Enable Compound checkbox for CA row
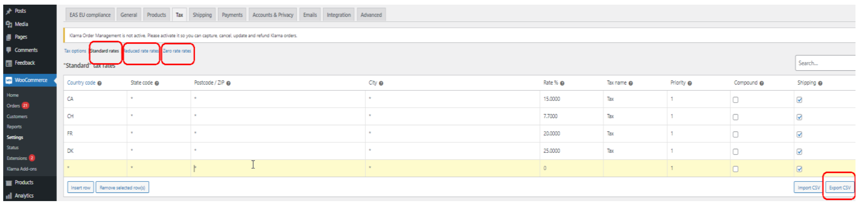The height and width of the screenshot is (210, 868). click(735, 100)
